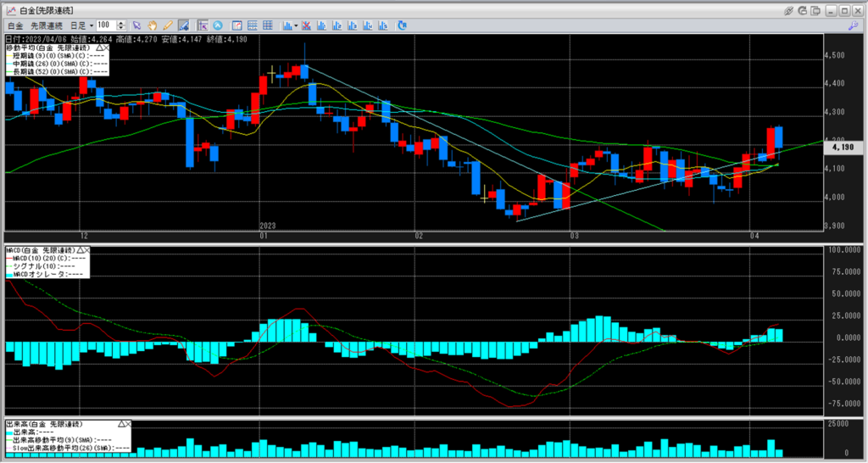Click the chain link icon in title bar
Screen dimensions: 868x463
coord(789,10)
